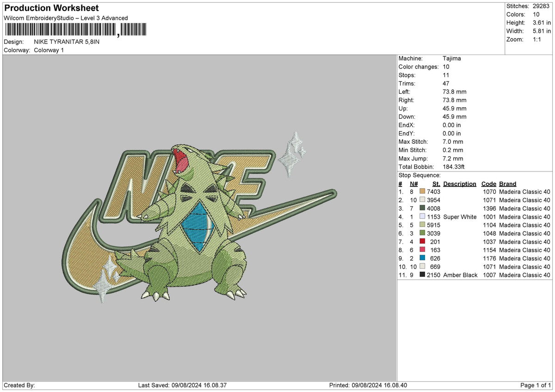Click stitch count '5915' in stop 5
Viewport: 555px width, 392px height.
(x=434, y=225)
